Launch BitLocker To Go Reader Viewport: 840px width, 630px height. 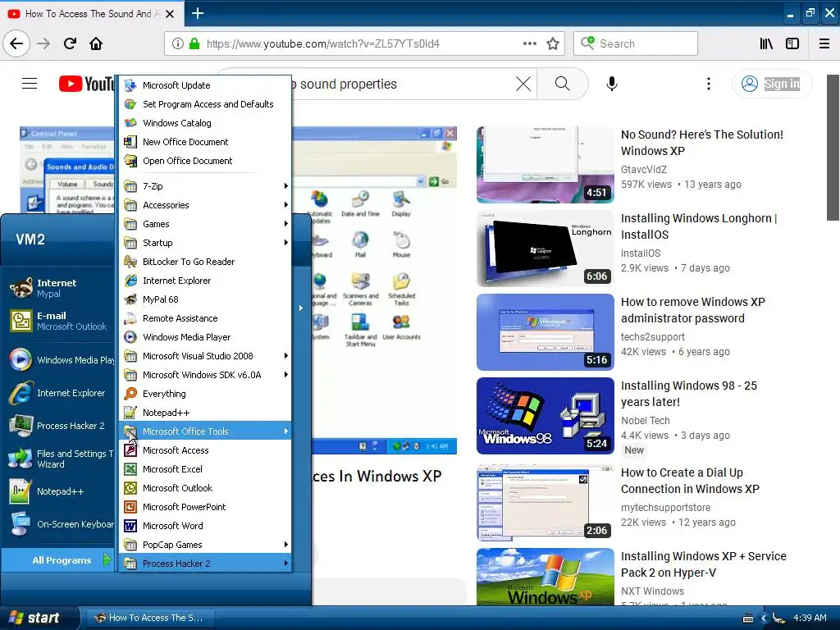(205, 262)
